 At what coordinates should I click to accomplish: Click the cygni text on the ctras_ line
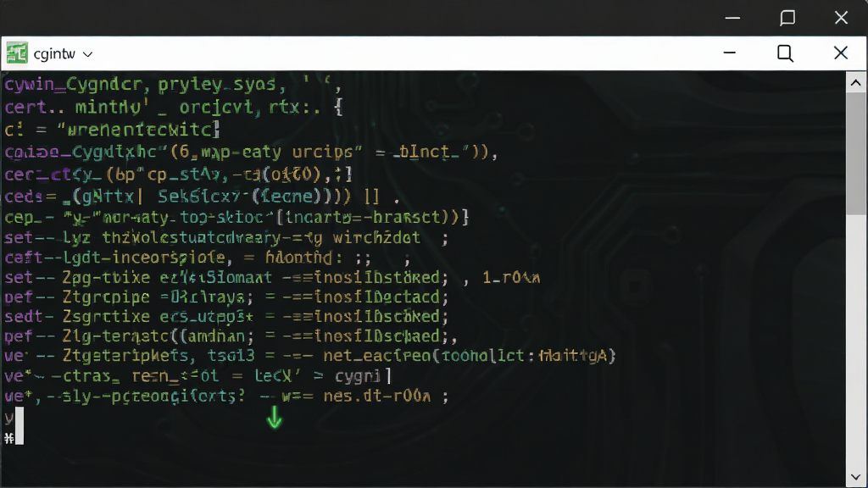tap(358, 377)
